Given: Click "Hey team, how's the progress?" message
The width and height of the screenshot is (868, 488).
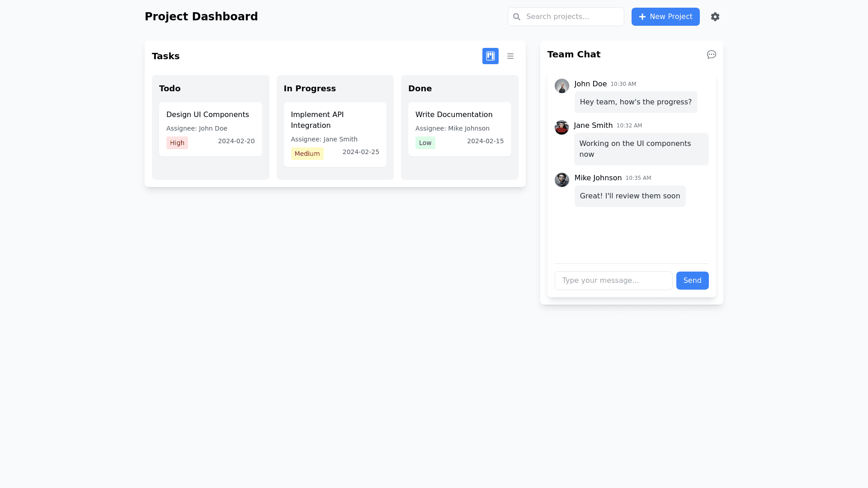Looking at the screenshot, I should pos(635,102).
